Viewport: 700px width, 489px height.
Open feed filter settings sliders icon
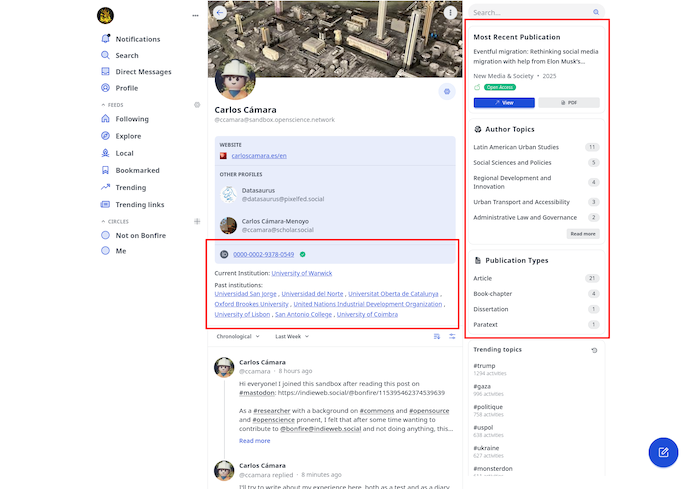pos(452,336)
